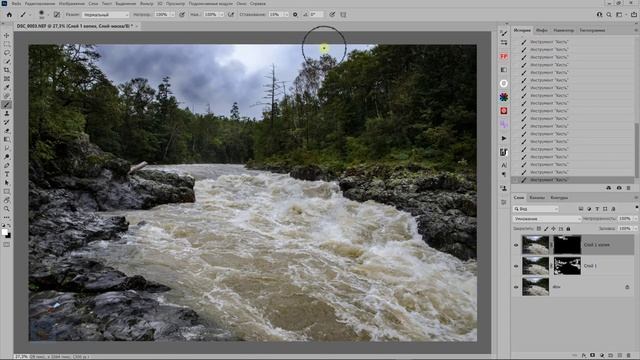Open layer fill dropdown arrow
Viewport: 640px width, 360px height.
(x=635, y=229)
